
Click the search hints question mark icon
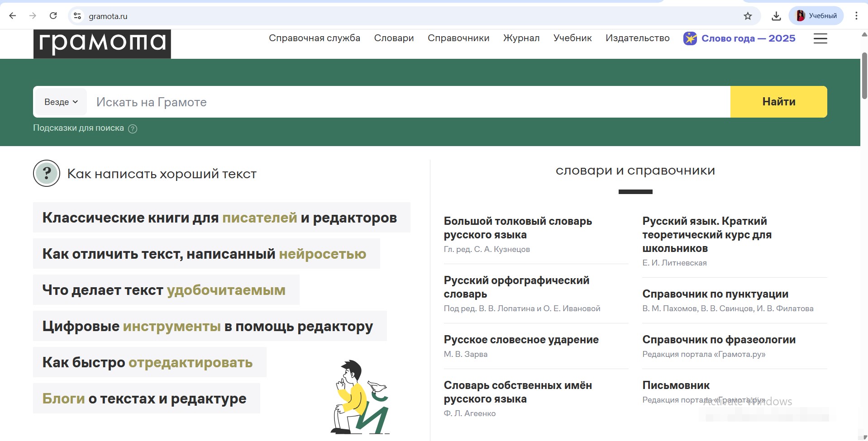tap(133, 129)
